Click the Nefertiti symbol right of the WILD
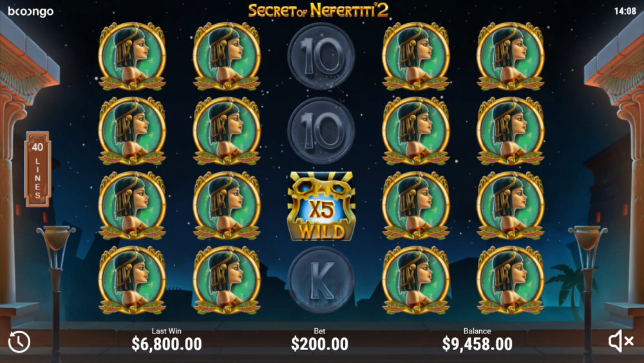The image size is (644, 363). click(x=415, y=206)
